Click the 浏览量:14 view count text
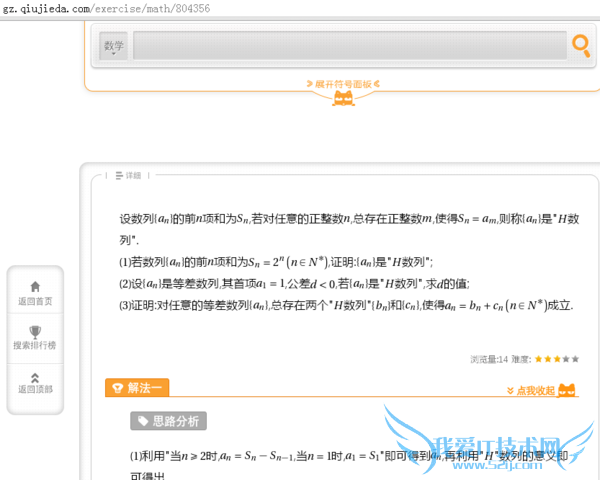Viewport: 600px width, 480px height. click(x=489, y=359)
